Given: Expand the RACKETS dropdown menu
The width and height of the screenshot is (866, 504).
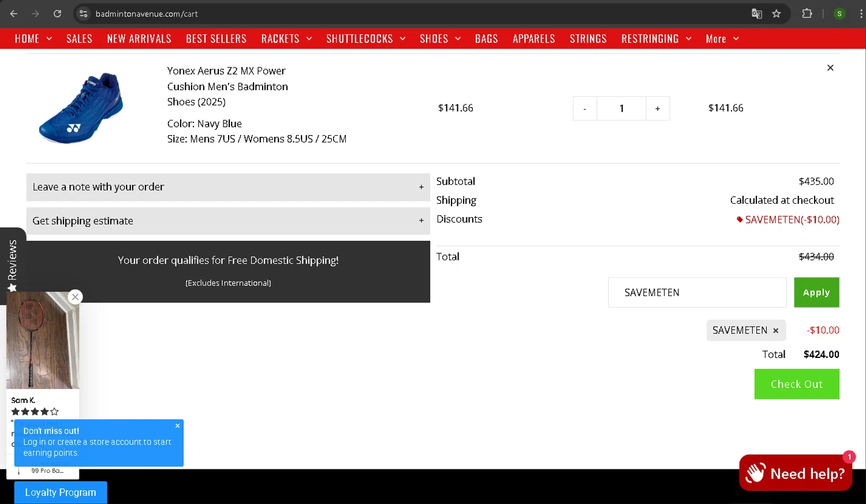Looking at the screenshot, I should click(x=286, y=39).
